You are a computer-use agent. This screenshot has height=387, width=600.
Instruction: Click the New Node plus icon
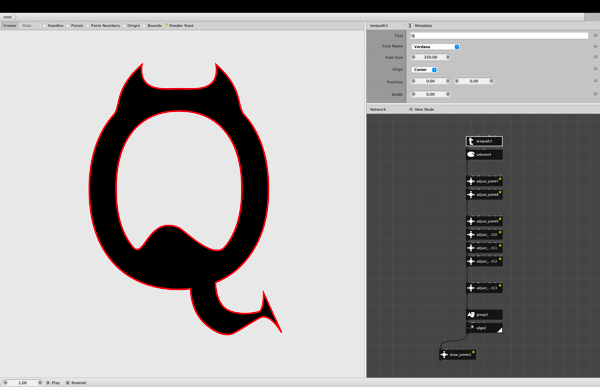coord(411,109)
